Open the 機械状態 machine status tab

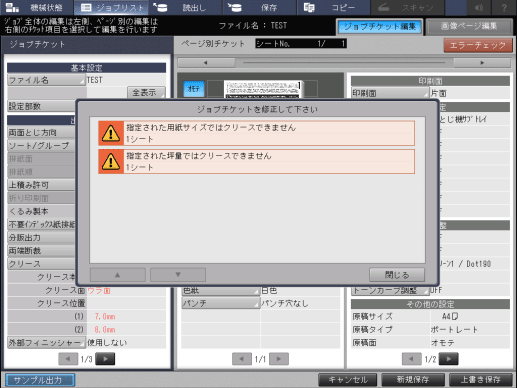[x=37, y=7]
